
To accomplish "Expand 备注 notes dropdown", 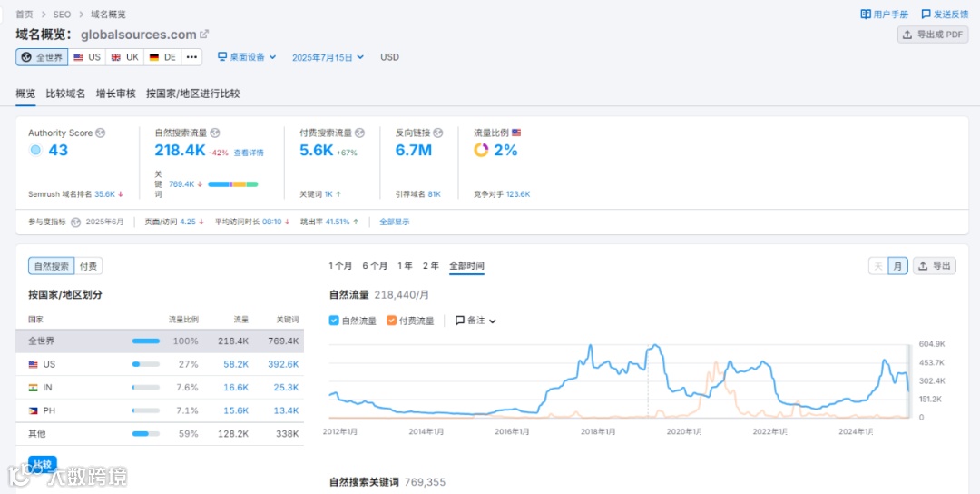I will (475, 321).
